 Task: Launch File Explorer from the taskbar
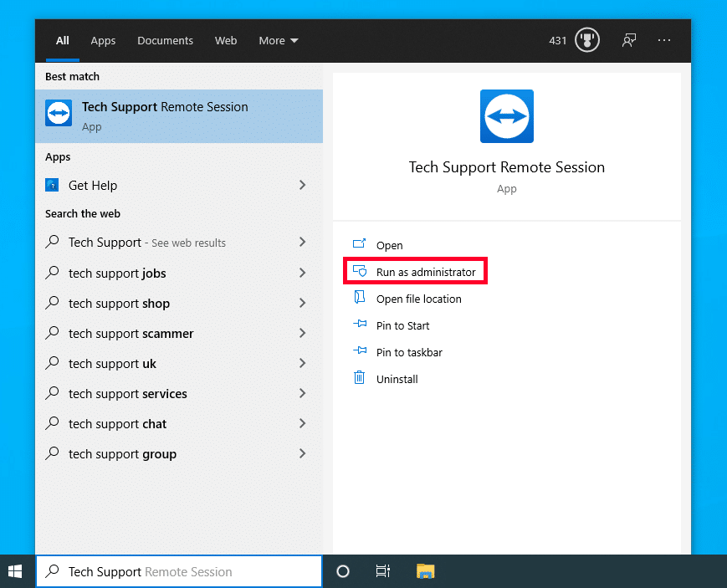coord(426,571)
